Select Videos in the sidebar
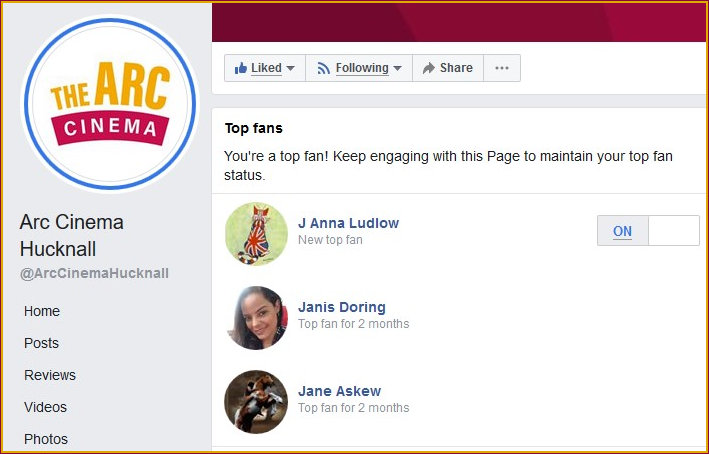Screen dimensions: 709x454 click(x=46, y=407)
